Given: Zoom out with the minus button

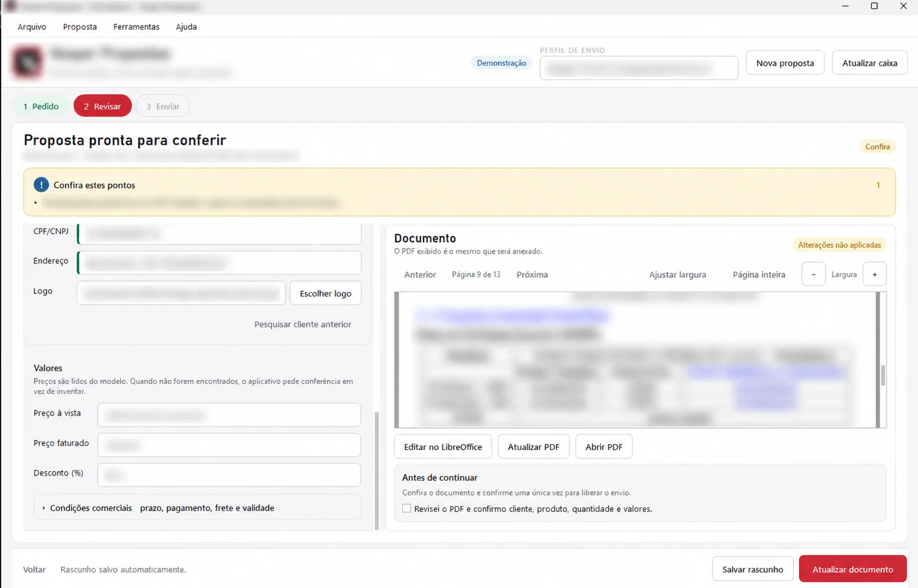Looking at the screenshot, I should 813,274.
